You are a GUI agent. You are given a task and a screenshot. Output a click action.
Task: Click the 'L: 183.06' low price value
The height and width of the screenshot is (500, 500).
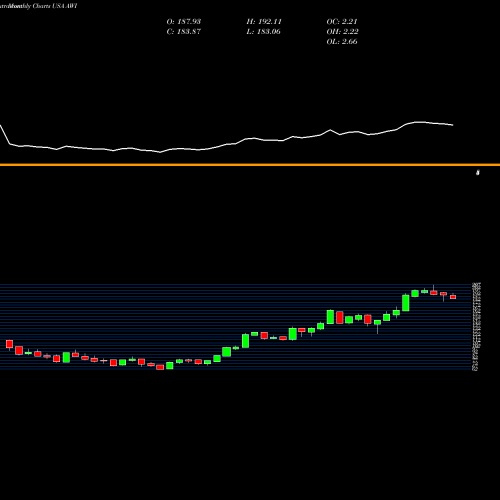coord(263,32)
